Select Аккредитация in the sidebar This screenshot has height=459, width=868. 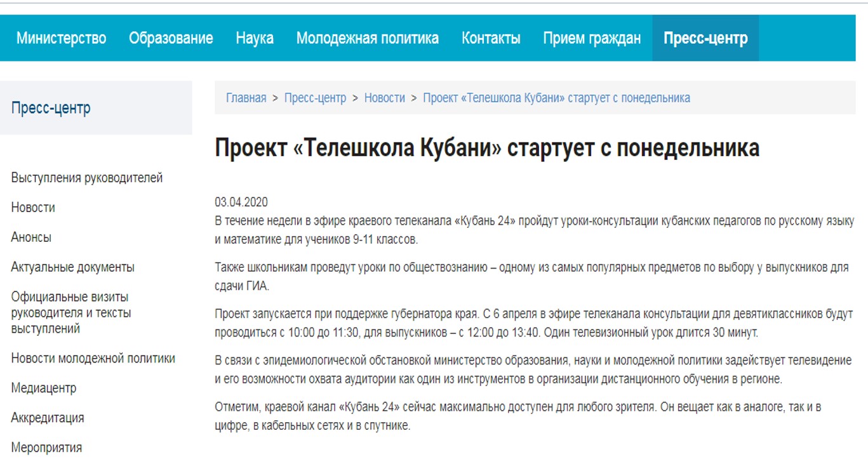tap(48, 418)
